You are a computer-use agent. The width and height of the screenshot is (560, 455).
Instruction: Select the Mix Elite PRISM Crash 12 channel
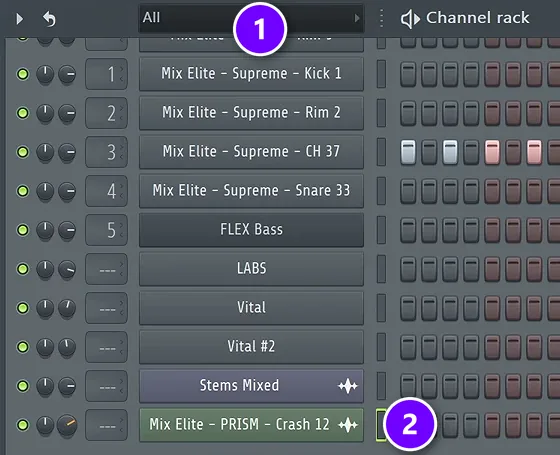[251, 425]
